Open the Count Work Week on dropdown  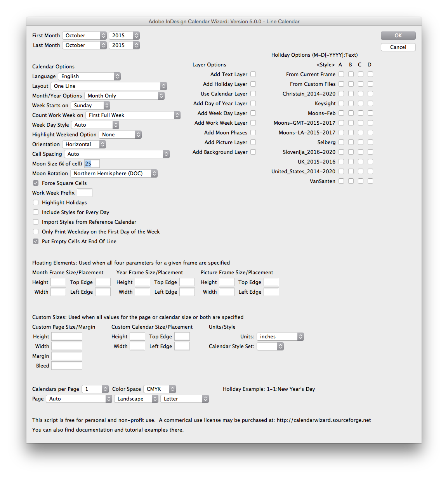133,115
